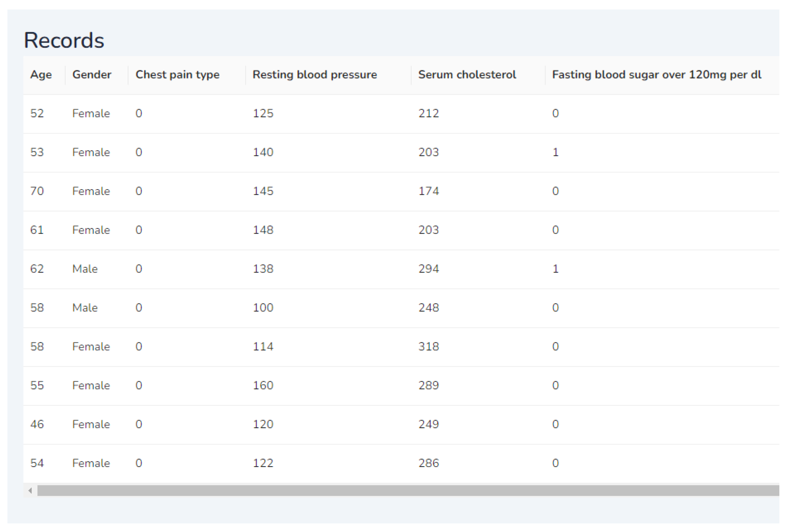Select the age 52 cell
Screen dimensions: 785x532
click(x=37, y=113)
